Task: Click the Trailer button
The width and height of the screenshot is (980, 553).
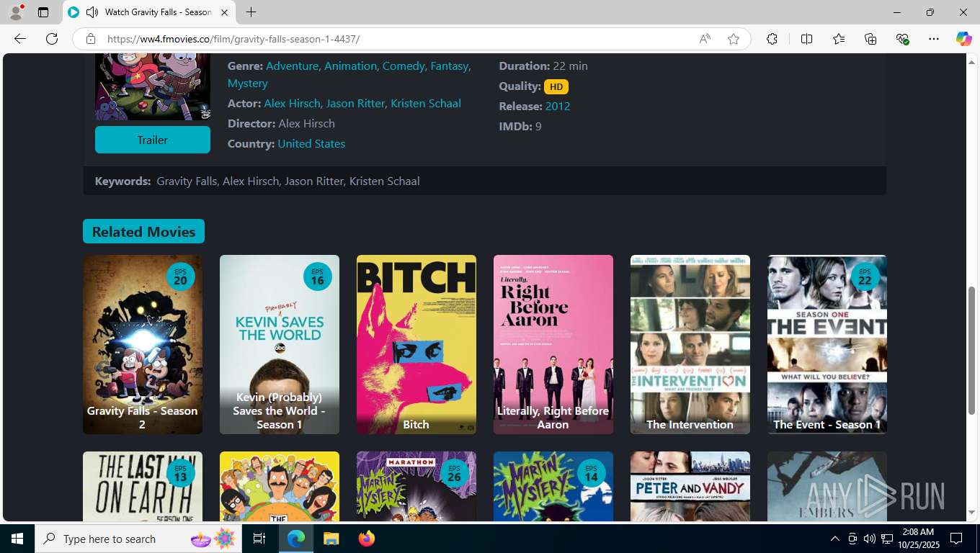Action: [153, 140]
